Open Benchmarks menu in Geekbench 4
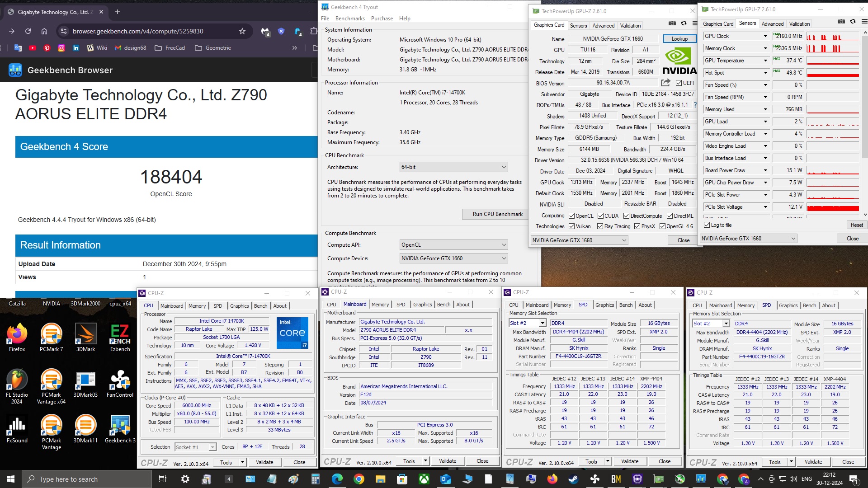The width and height of the screenshot is (868, 488). (350, 19)
